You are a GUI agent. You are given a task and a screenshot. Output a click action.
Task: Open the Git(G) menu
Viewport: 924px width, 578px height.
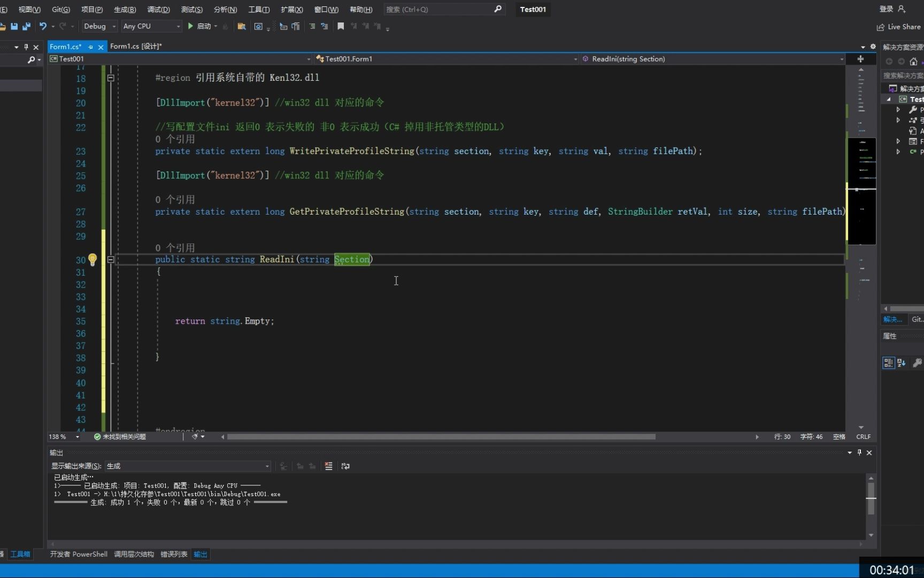tap(61, 10)
